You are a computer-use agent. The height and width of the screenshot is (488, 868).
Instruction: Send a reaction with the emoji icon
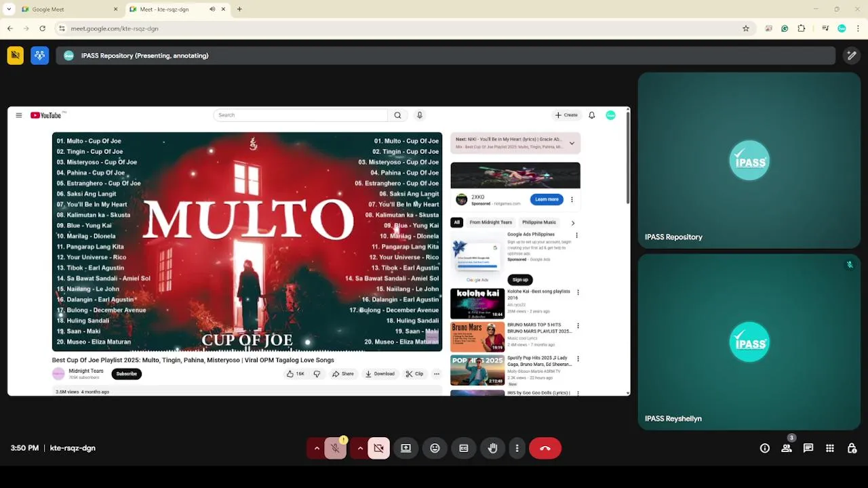click(x=435, y=448)
